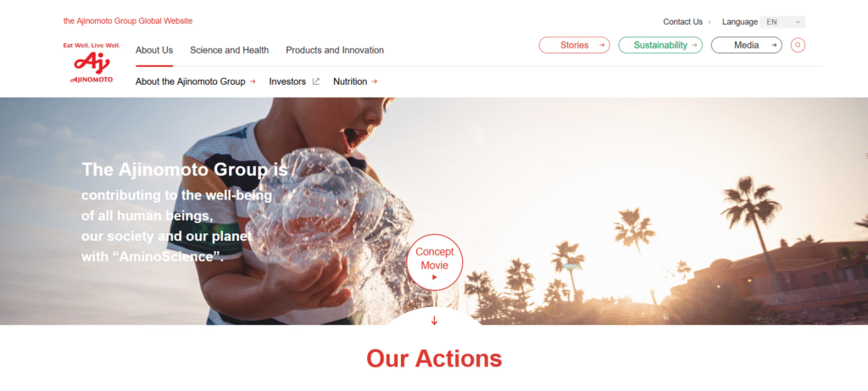This screenshot has height=391, width=868.
Task: Play the Concept Movie
Action: click(x=435, y=263)
